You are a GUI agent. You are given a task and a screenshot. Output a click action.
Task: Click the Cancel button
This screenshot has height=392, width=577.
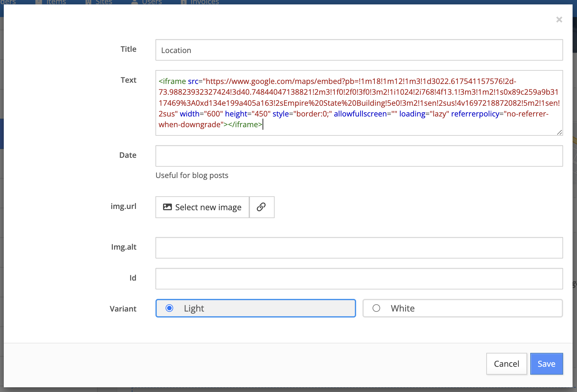pos(507,364)
